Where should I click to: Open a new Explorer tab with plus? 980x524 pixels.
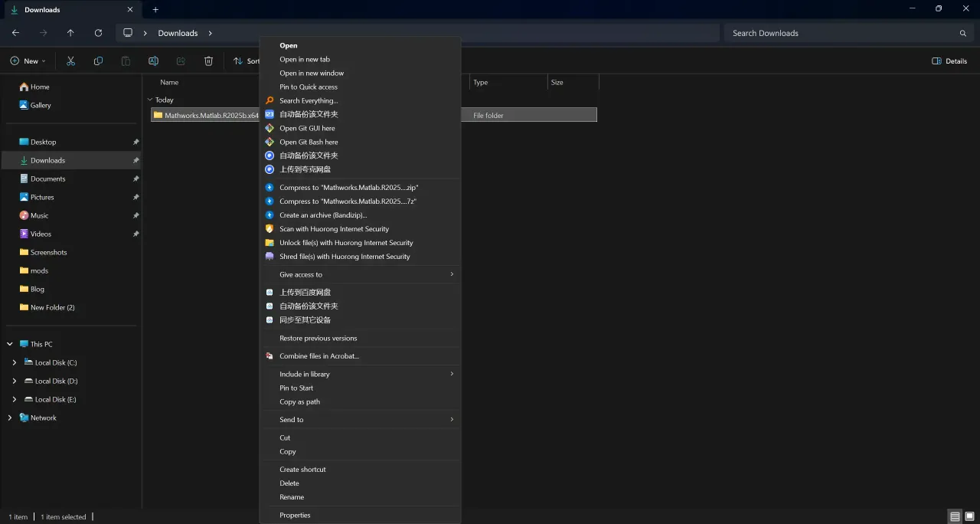[155, 10]
